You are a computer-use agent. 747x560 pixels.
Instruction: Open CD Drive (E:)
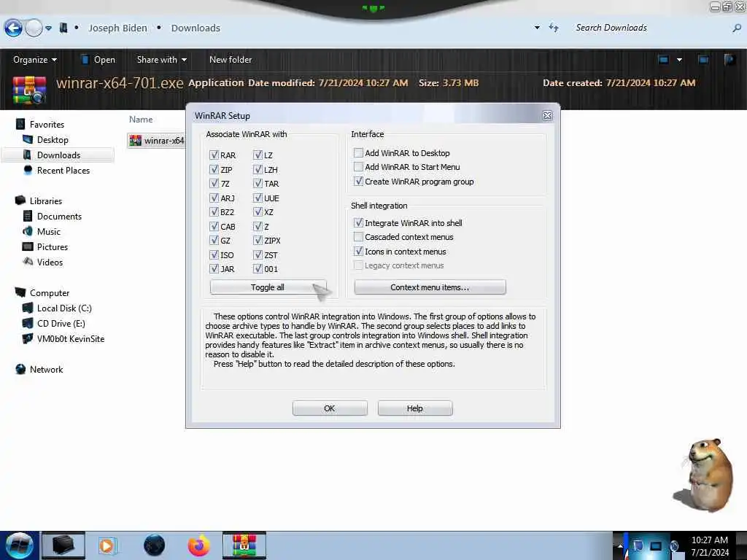pos(61,323)
